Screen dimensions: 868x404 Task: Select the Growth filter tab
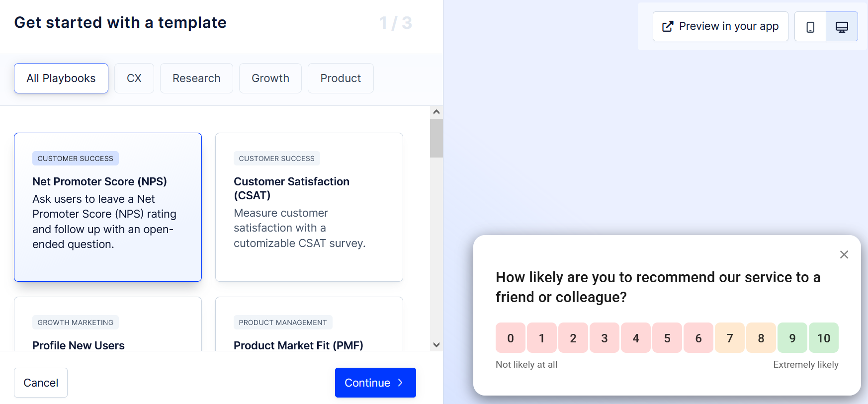pyautogui.click(x=270, y=78)
